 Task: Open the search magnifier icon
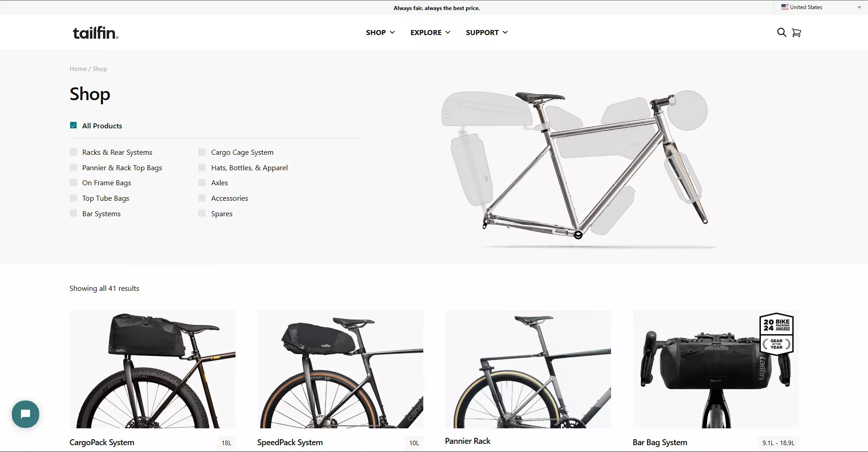tap(781, 32)
